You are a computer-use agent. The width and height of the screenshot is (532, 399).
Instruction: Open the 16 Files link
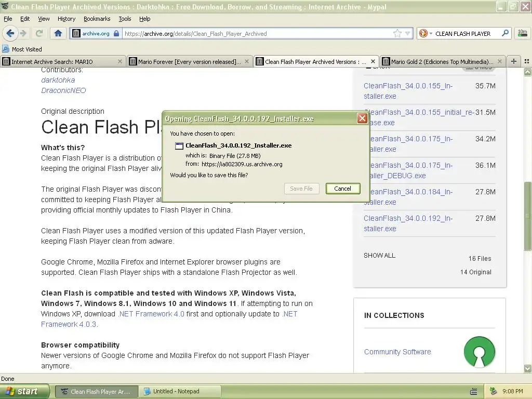(x=480, y=259)
